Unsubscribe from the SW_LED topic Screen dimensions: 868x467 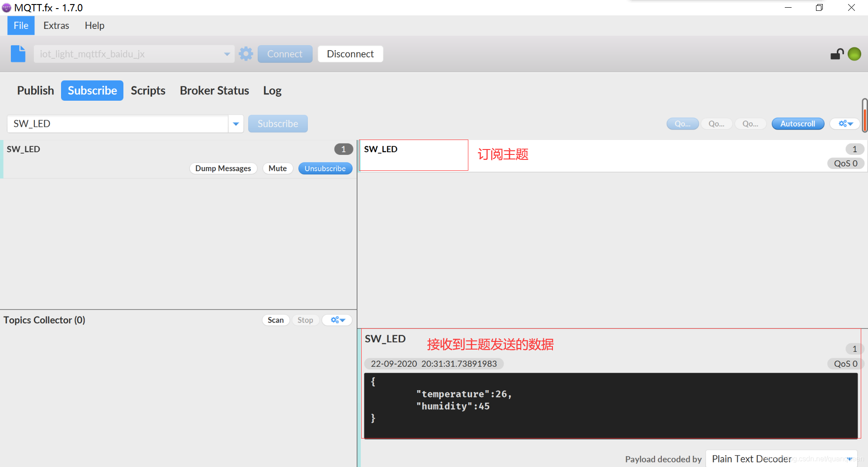[x=325, y=168]
